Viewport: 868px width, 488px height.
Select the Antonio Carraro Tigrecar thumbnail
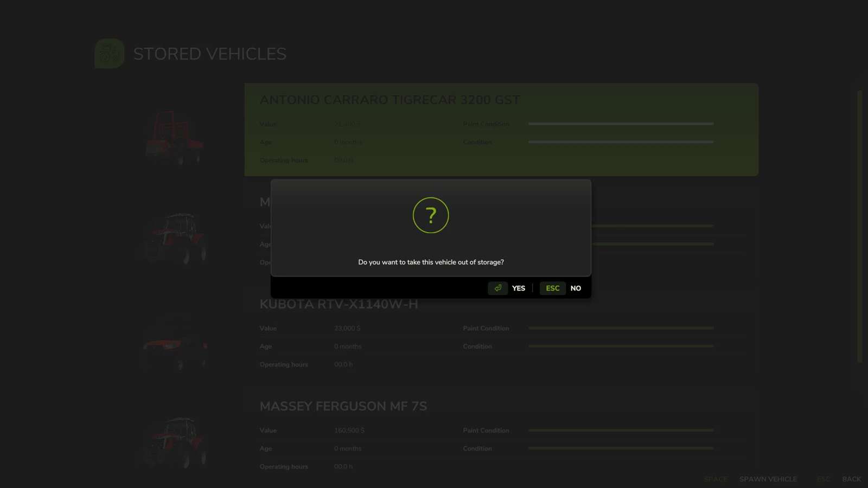[174, 137]
